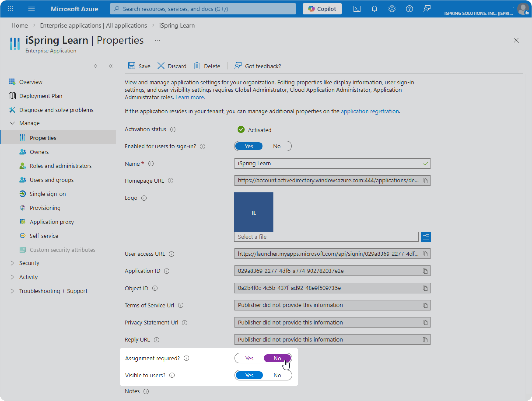Open Single sign-on menu item
532x401 pixels.
tap(48, 194)
